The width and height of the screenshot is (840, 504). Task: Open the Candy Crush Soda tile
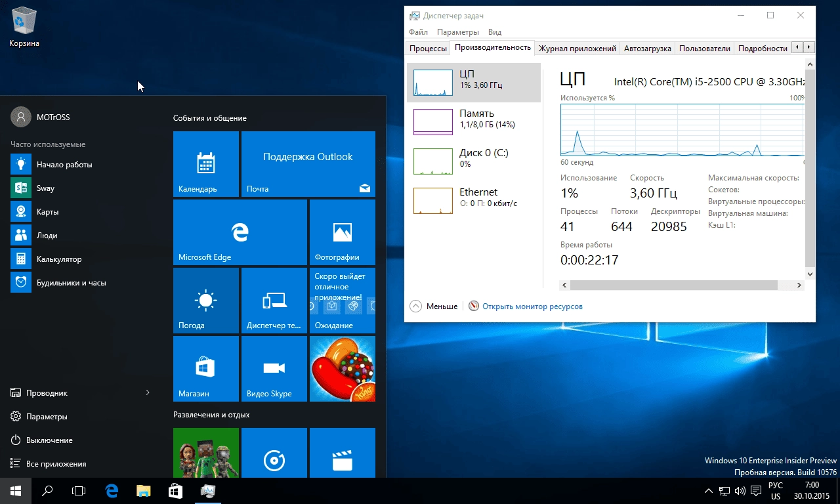[x=343, y=369]
